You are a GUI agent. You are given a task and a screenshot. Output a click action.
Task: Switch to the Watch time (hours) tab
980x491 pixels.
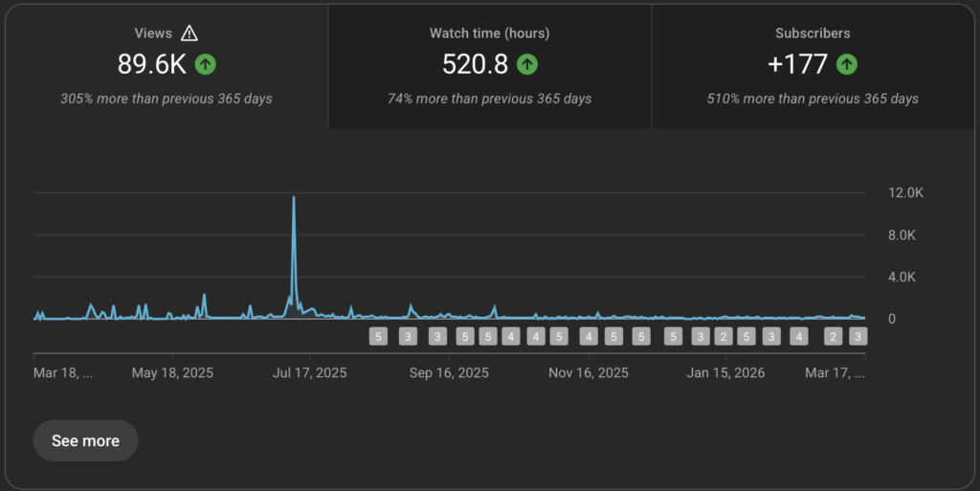(489, 66)
